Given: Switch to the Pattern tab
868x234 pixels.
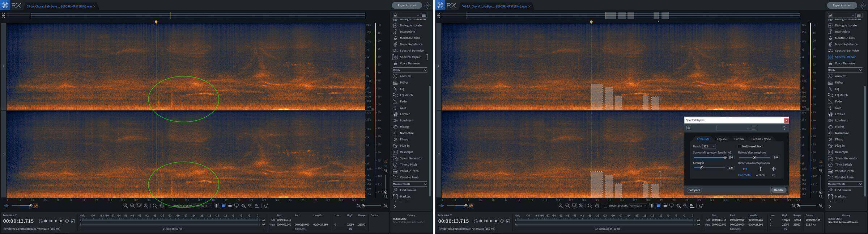Looking at the screenshot, I should (x=739, y=139).
